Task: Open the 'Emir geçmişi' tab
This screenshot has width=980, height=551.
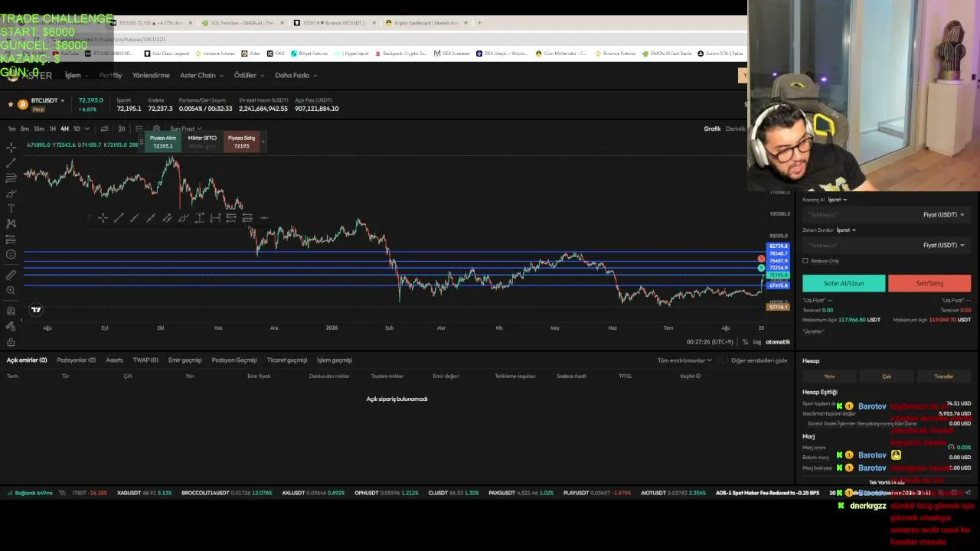Action: coord(185,360)
